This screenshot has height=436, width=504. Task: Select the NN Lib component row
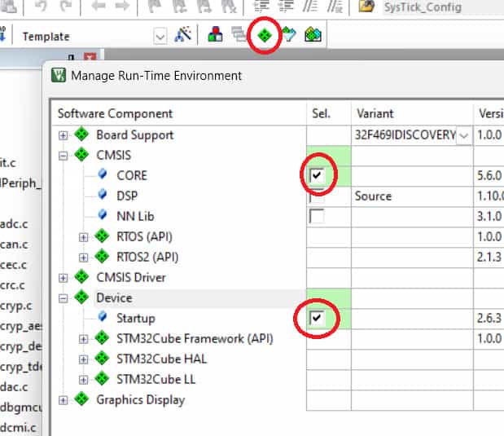(135, 216)
